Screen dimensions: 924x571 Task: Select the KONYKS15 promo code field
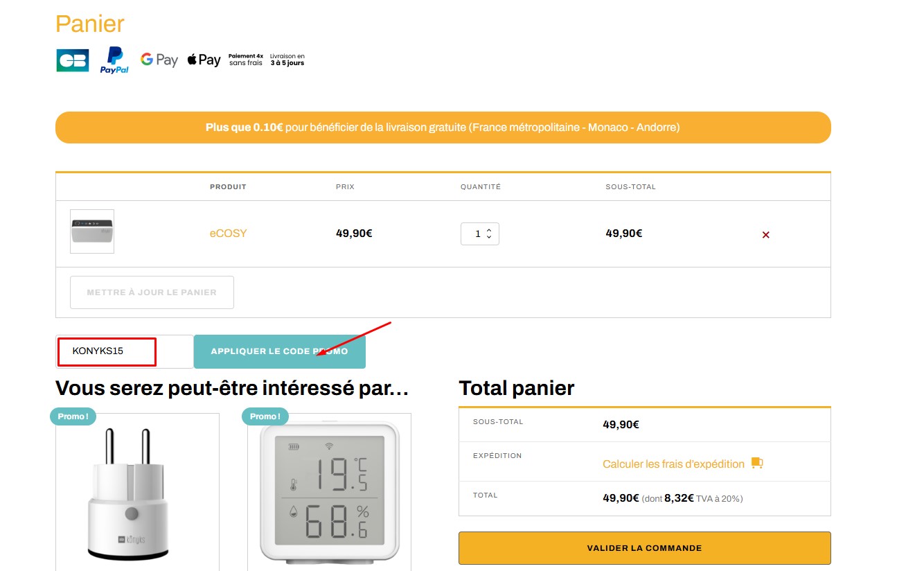pyautogui.click(x=106, y=351)
